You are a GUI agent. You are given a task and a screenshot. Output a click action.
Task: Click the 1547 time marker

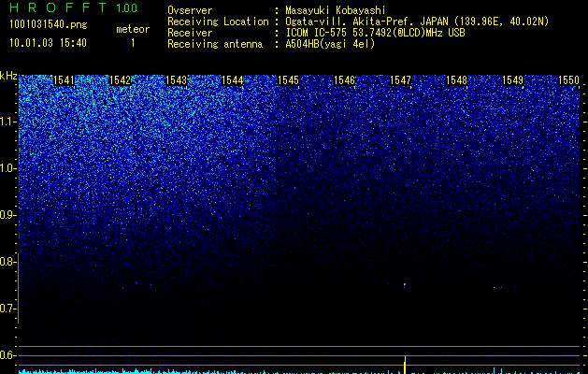click(x=400, y=80)
